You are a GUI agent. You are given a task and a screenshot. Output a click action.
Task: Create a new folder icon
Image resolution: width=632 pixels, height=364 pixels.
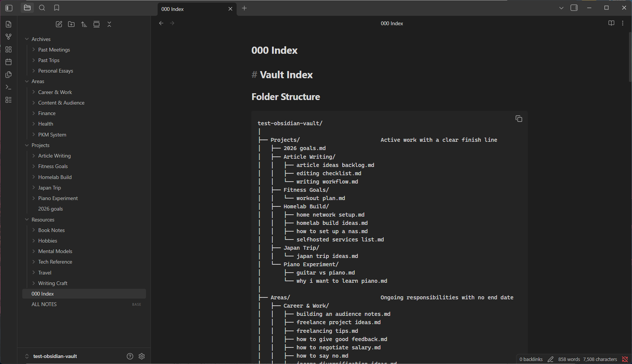click(x=72, y=25)
